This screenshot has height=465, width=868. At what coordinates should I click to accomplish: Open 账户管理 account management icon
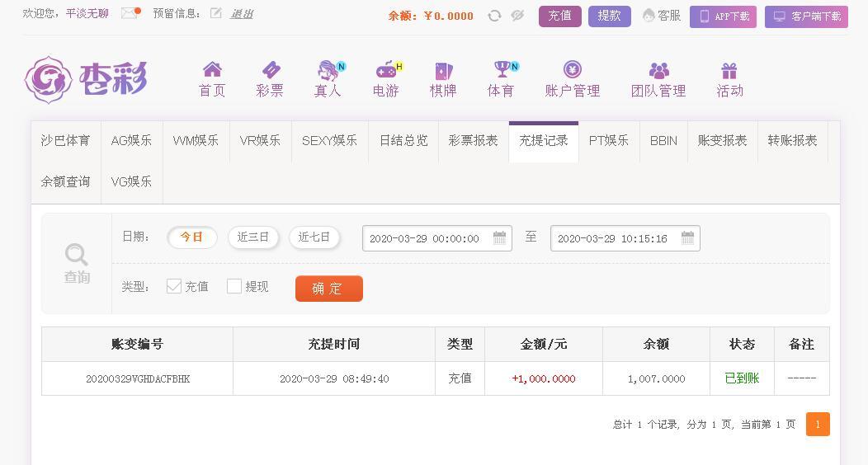pos(573,69)
